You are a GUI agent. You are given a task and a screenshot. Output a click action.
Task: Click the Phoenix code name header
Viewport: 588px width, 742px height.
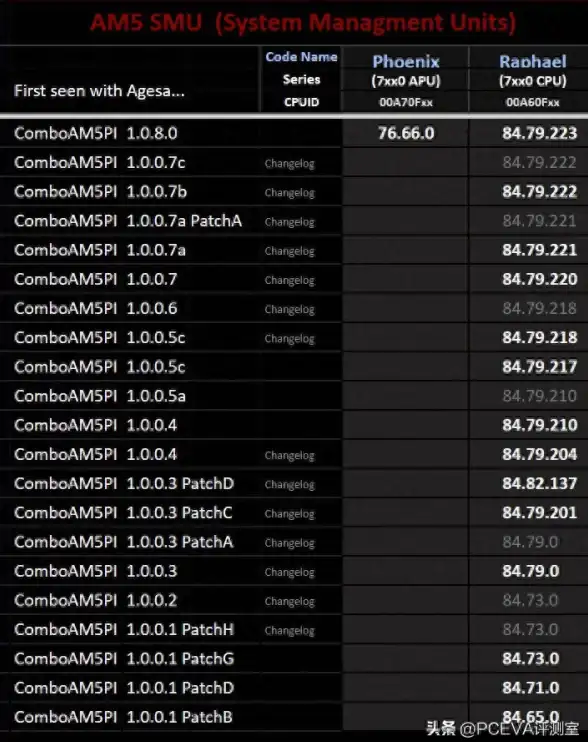(406, 62)
